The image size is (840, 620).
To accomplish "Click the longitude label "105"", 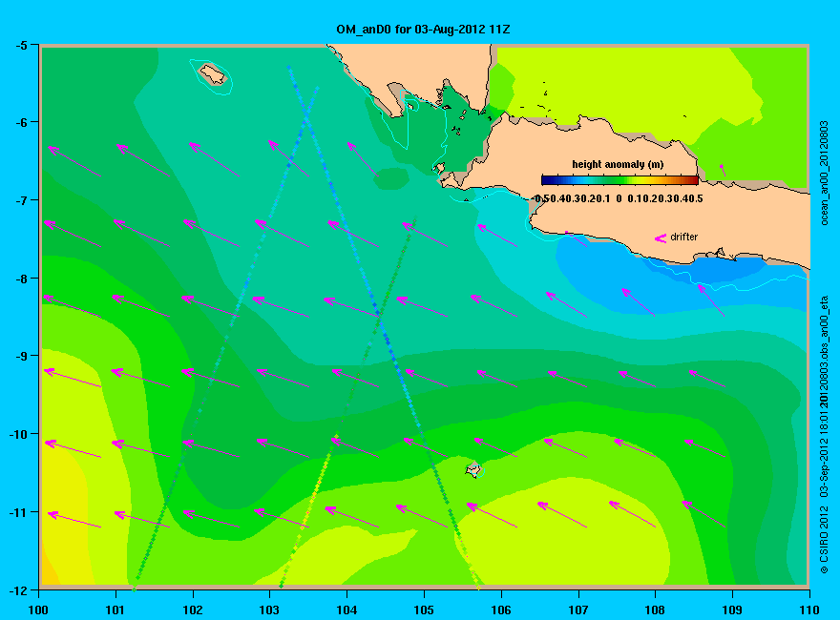I will click(x=424, y=610).
